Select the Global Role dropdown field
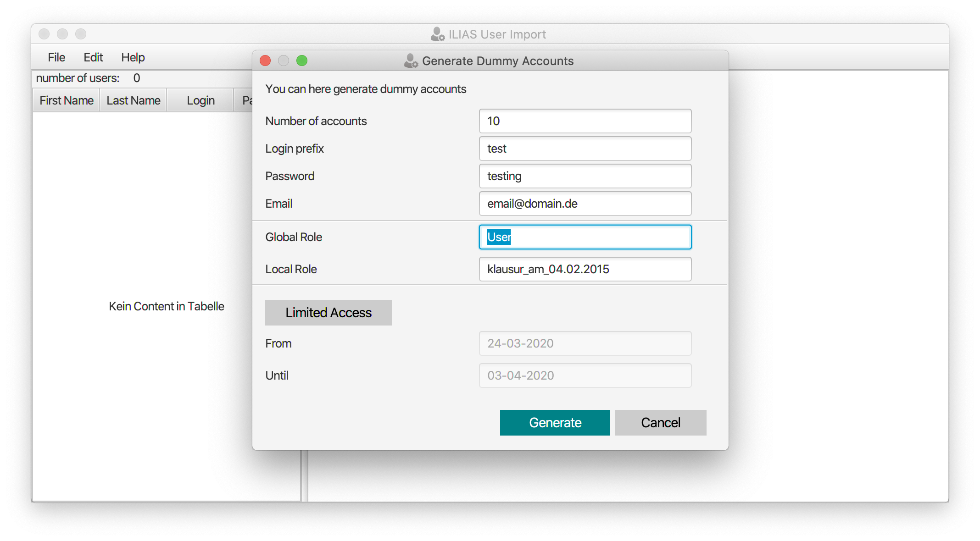This screenshot has height=541, width=980. click(585, 237)
